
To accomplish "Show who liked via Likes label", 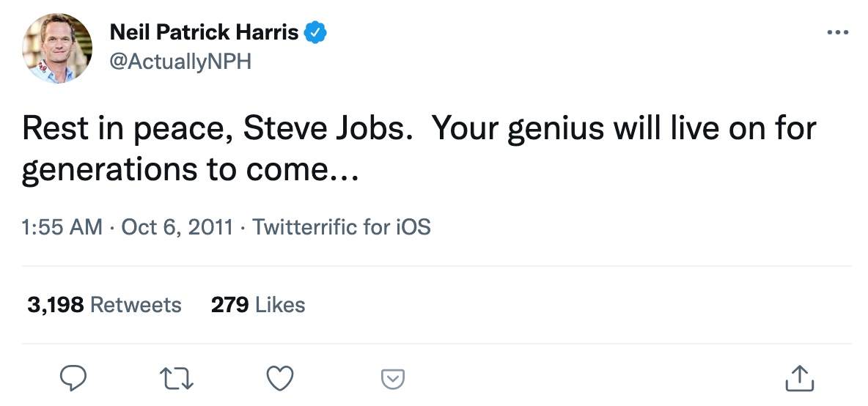I will [x=280, y=305].
